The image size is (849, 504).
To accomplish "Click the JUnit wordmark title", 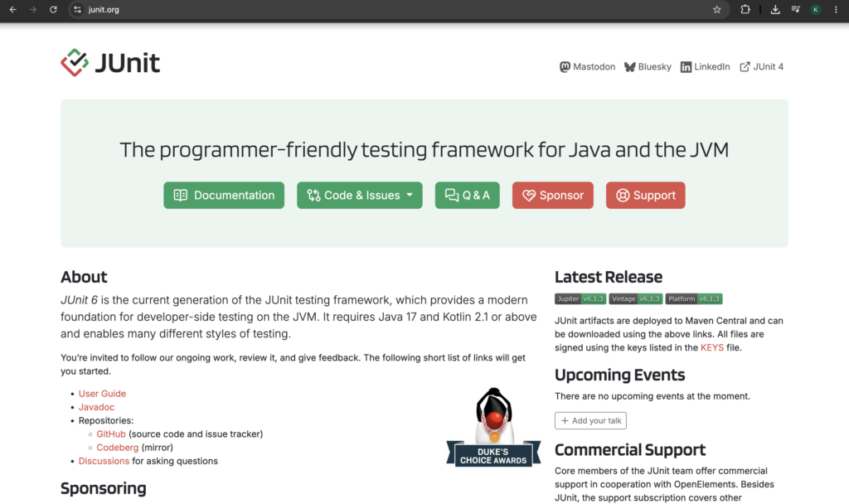I will coord(127,63).
